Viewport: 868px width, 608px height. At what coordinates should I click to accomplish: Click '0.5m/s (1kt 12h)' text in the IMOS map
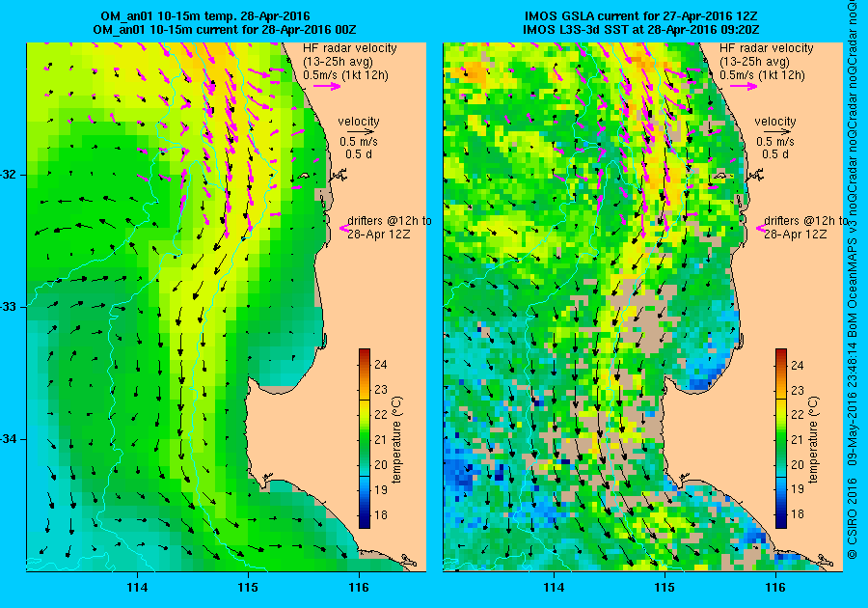762,75
